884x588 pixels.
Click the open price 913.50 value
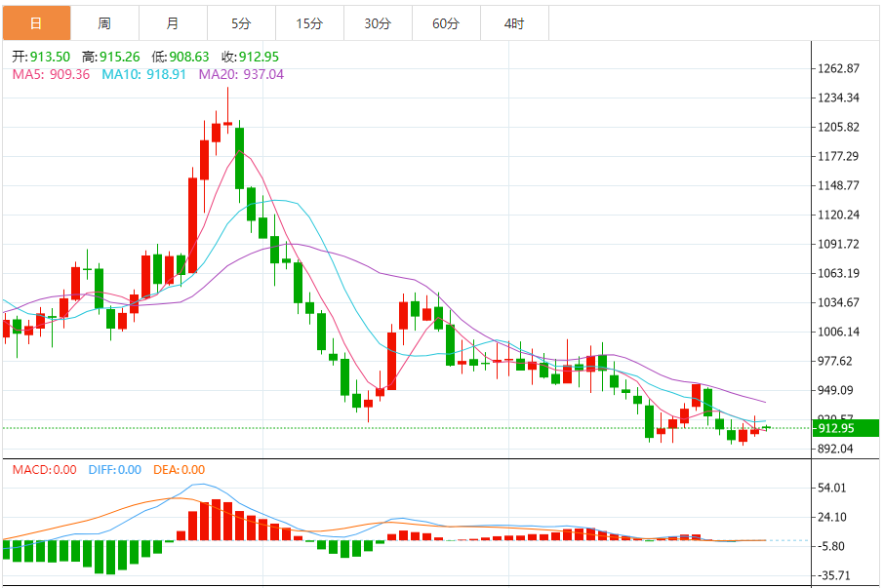pos(50,57)
